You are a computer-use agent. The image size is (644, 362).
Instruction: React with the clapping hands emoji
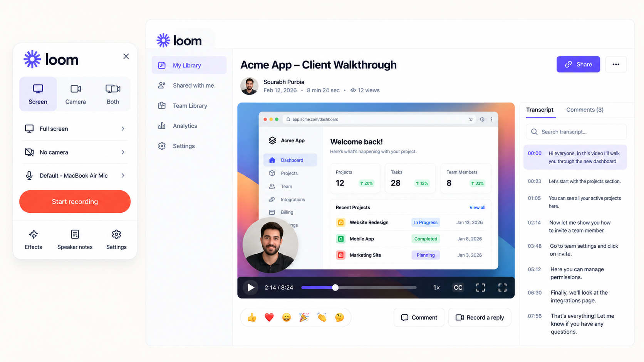point(322,317)
